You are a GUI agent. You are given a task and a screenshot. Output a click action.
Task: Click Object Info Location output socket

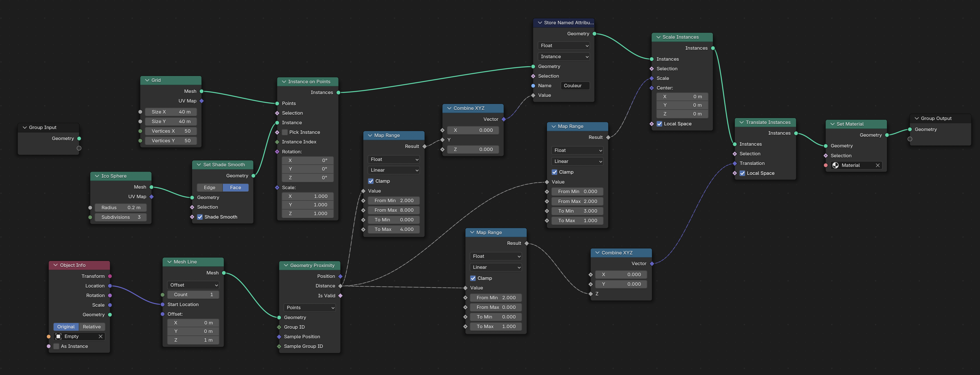[x=110, y=286]
